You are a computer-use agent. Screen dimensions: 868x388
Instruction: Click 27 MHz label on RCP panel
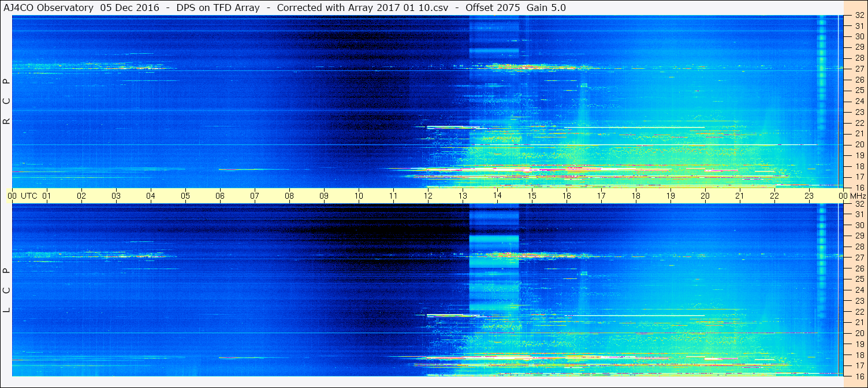[859, 69]
